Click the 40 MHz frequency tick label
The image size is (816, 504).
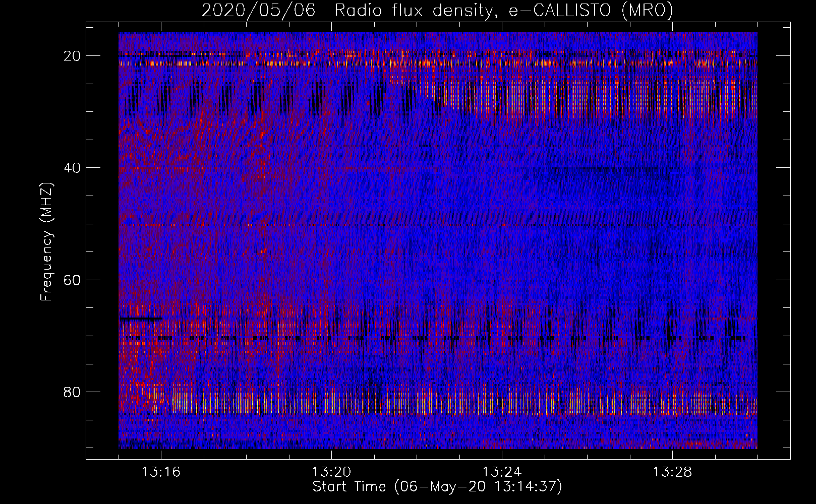(x=73, y=168)
